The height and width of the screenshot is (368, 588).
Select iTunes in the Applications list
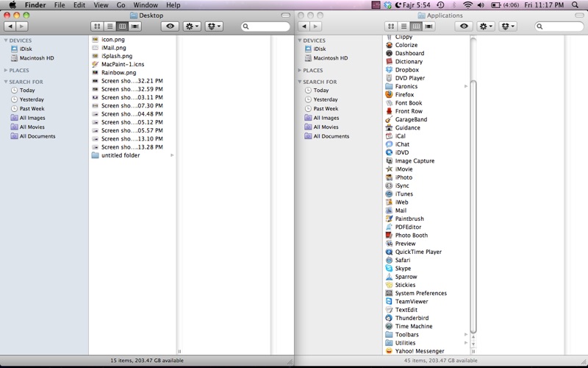coord(404,194)
